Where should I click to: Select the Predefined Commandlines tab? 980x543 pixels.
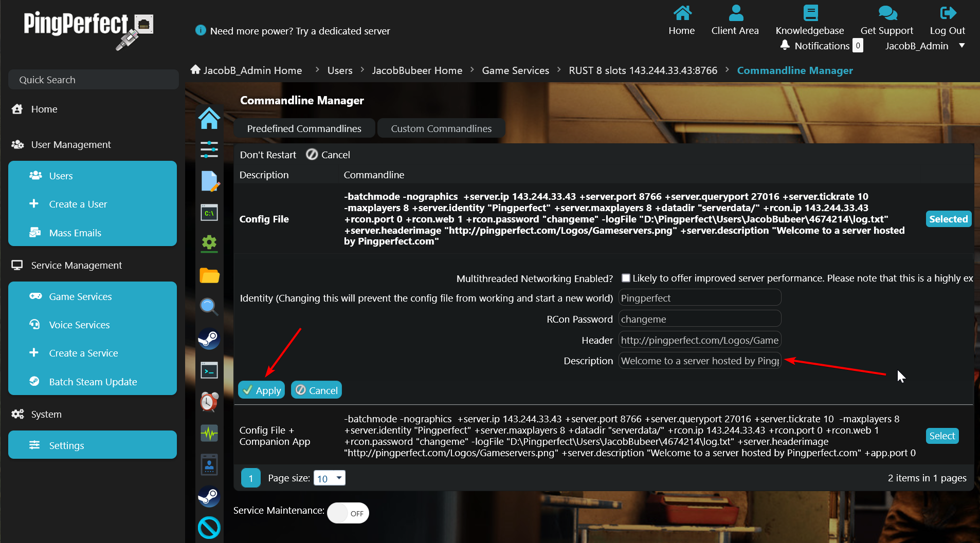tap(304, 128)
